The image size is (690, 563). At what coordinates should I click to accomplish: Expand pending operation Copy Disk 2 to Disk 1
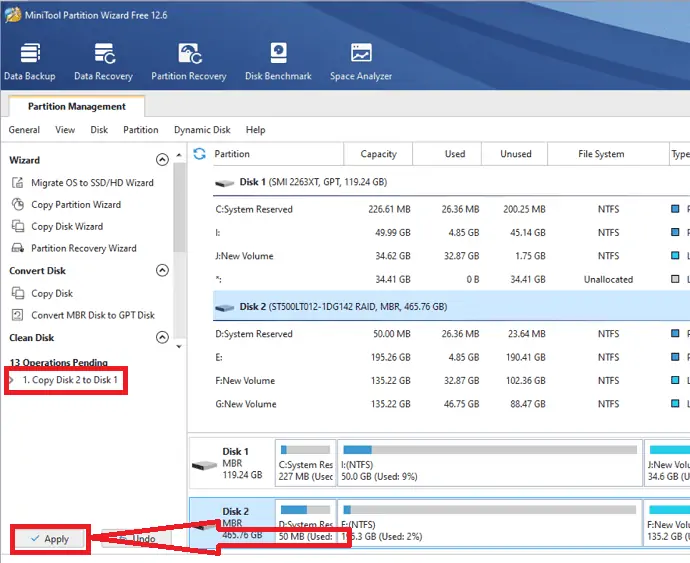coord(12,379)
